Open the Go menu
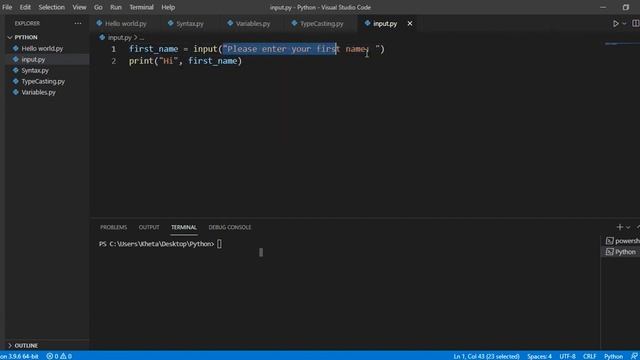This screenshot has height=360, width=640. coord(98,7)
